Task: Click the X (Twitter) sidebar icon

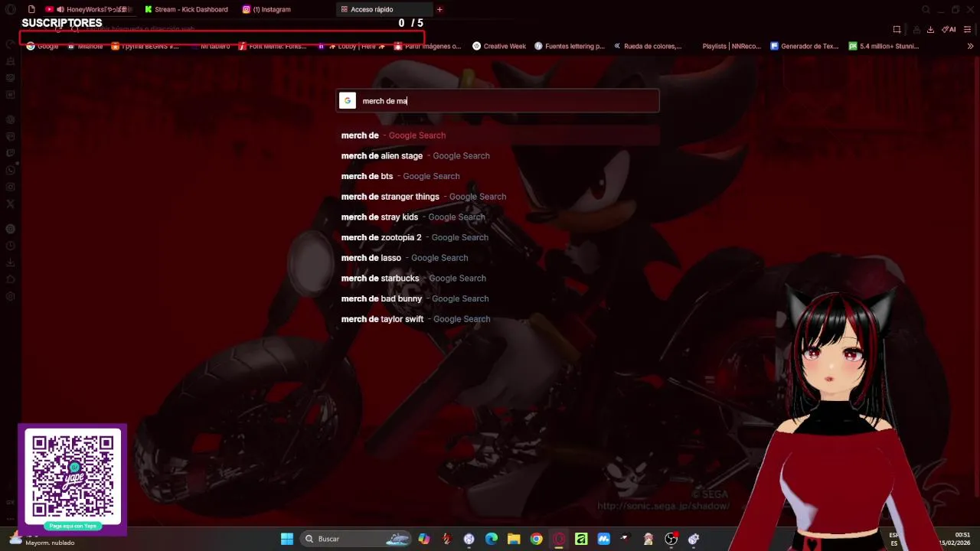Action: pyautogui.click(x=10, y=204)
